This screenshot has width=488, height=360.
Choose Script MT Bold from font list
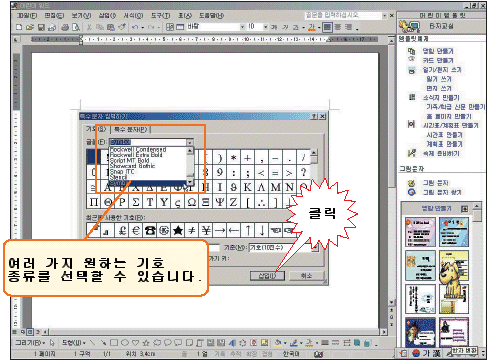click(x=129, y=160)
